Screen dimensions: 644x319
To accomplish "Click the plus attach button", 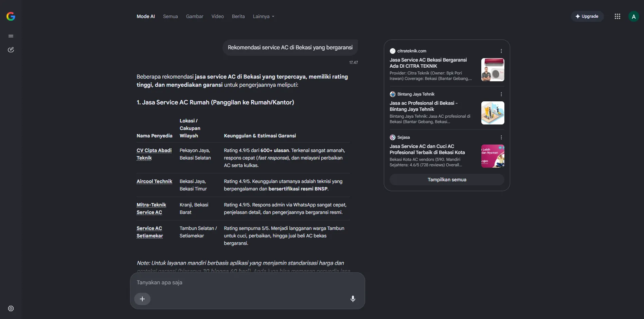I will 142,299.
